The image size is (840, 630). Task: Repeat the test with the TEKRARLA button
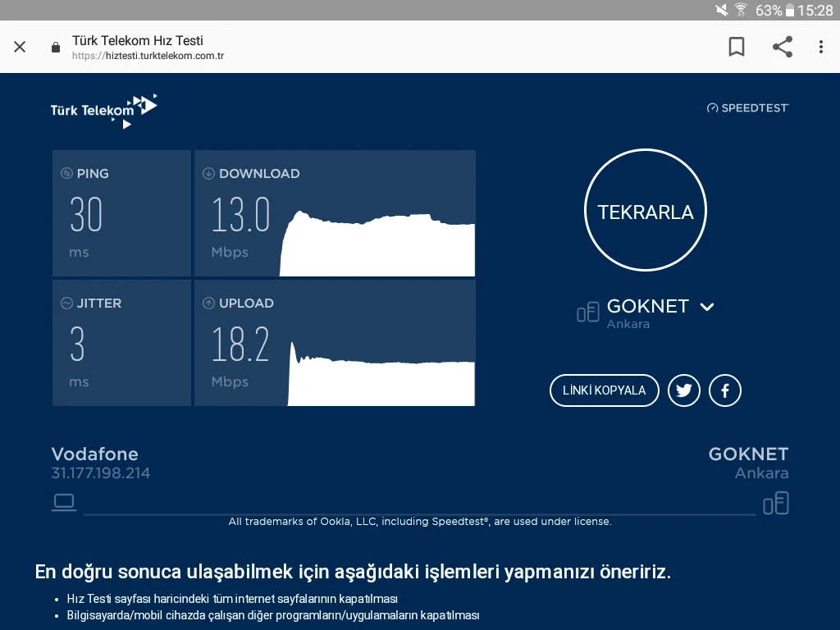pos(646,210)
